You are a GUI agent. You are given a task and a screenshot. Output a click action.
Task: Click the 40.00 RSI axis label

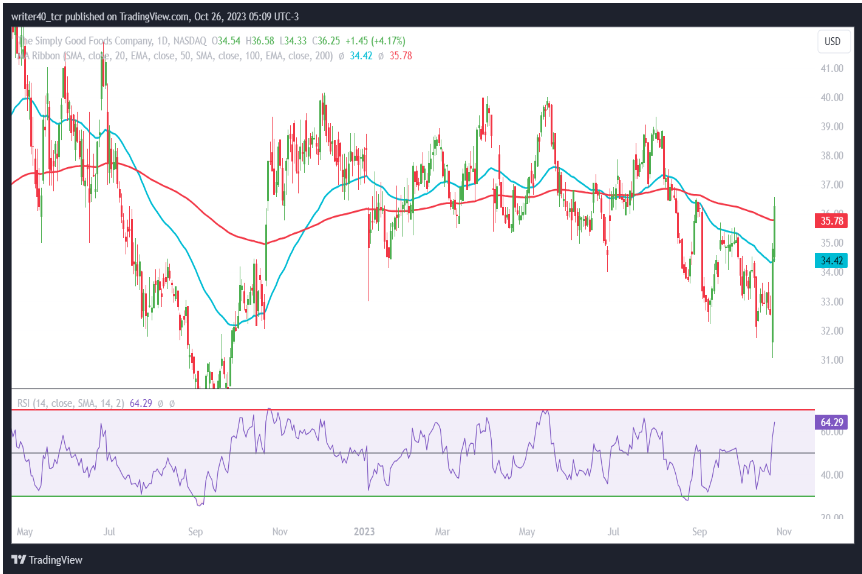(x=832, y=475)
